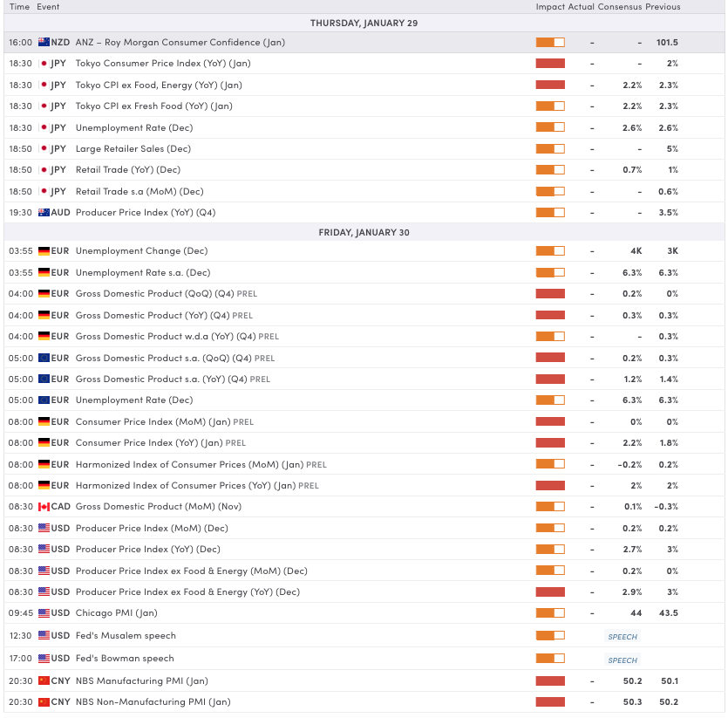Click the China flag on NBS Non-Manufacturing PMI row
This screenshot has height=718, width=728.
[x=44, y=701]
